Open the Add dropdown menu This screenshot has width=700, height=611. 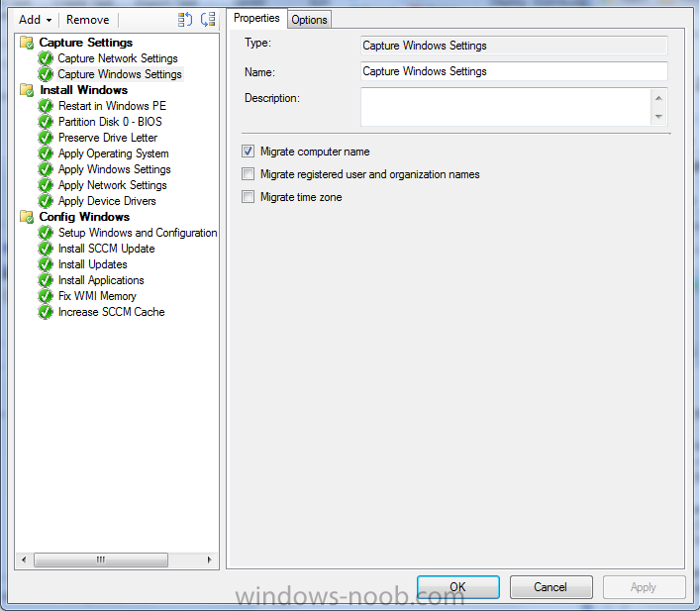coord(36,20)
